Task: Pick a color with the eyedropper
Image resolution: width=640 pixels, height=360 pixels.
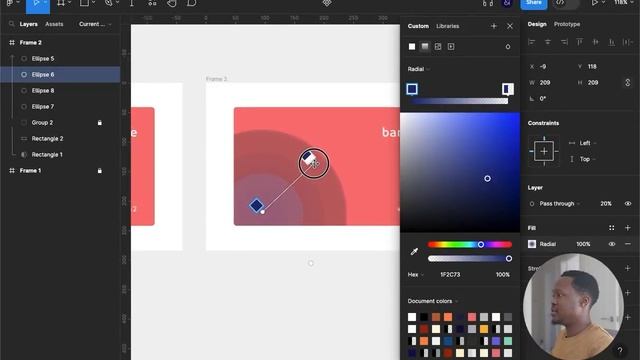Action: (414, 251)
